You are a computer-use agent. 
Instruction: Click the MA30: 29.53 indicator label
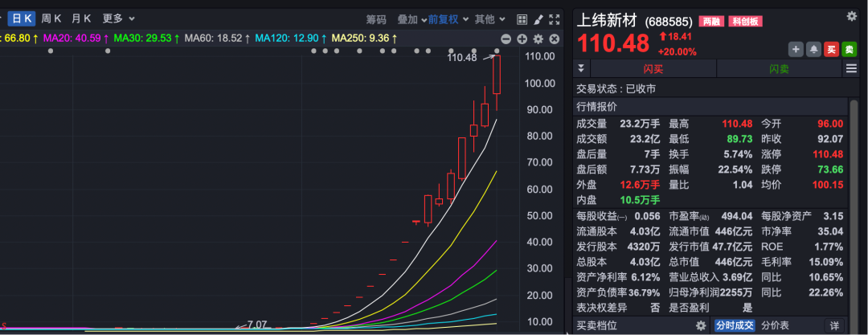point(147,39)
